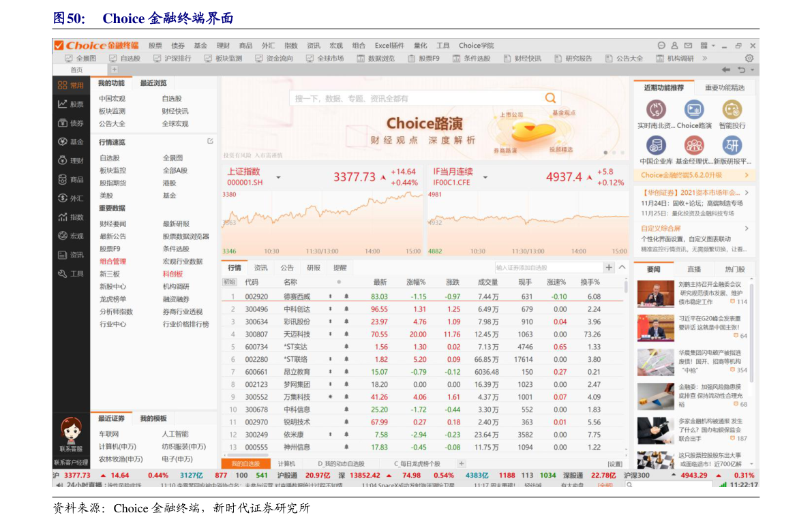Click the back arrow in tab bar
The width and height of the screenshot is (812, 528).
pos(726,69)
